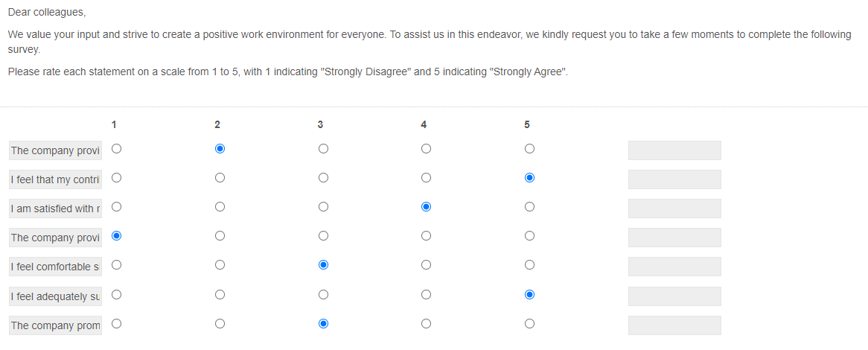Click the "I feel adequately su" statement label
The image size is (868, 350).
(55, 296)
